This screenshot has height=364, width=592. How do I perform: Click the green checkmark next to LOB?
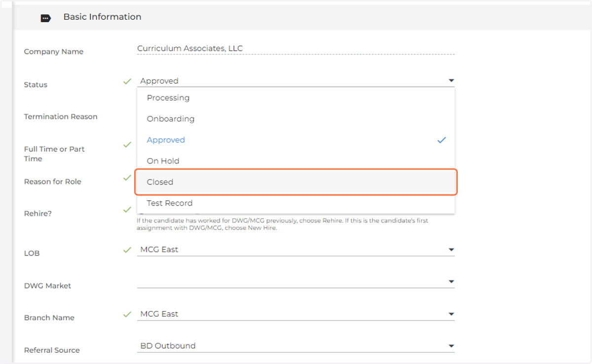coord(127,250)
